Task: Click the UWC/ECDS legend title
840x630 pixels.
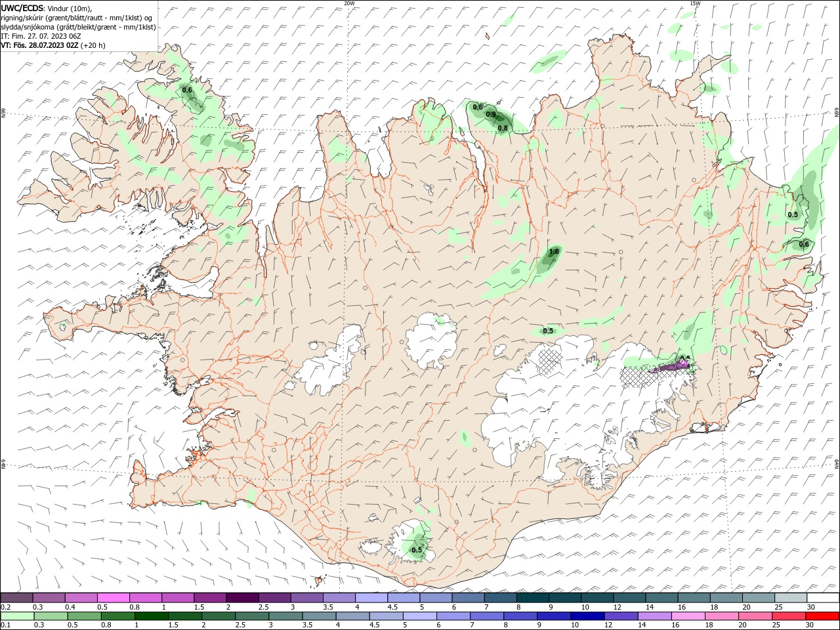Action: click(x=22, y=8)
